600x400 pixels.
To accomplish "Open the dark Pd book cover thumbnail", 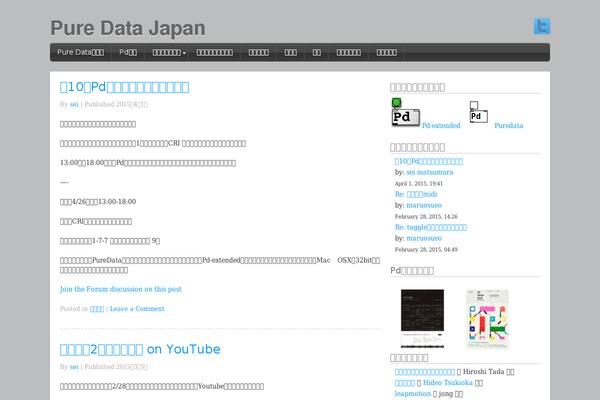I will [422, 318].
